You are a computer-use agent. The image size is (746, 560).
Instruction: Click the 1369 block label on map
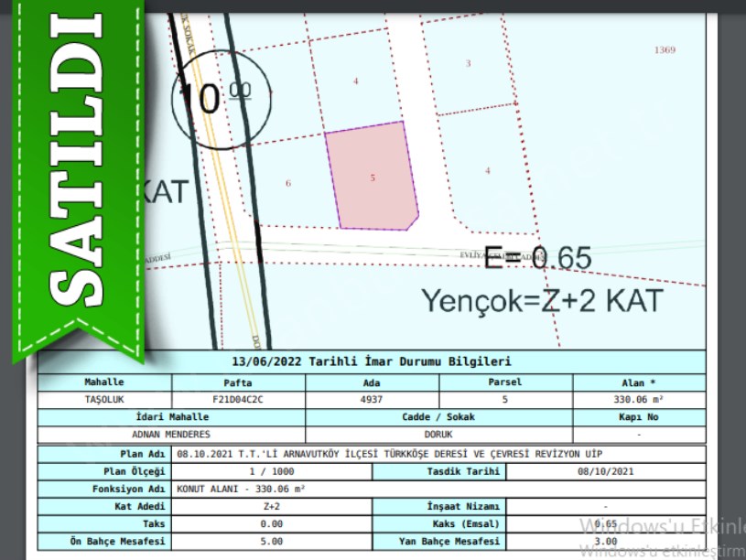[665, 49]
